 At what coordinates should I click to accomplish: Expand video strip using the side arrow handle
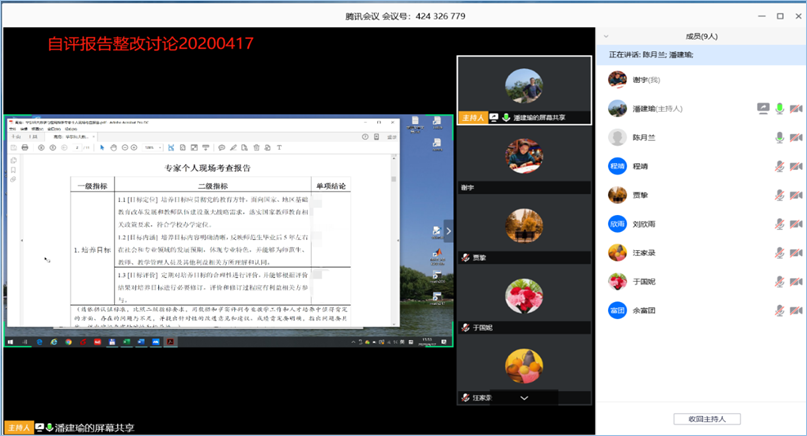[448, 232]
